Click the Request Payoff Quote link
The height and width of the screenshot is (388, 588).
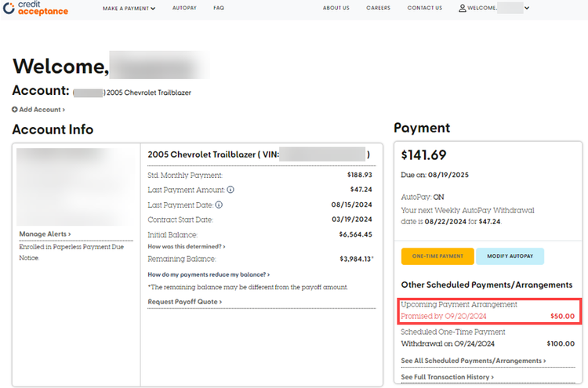[184, 301]
